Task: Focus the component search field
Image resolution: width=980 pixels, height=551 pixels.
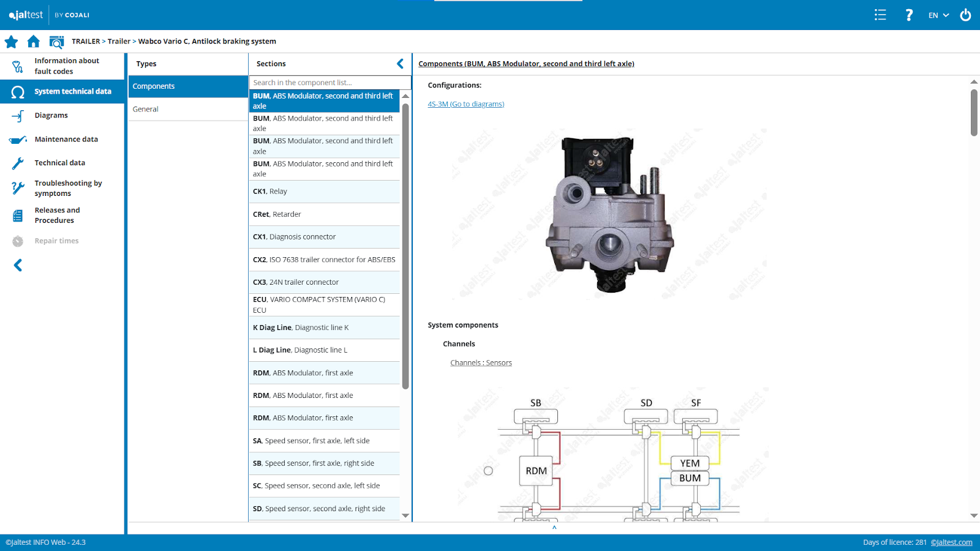Action: (330, 83)
